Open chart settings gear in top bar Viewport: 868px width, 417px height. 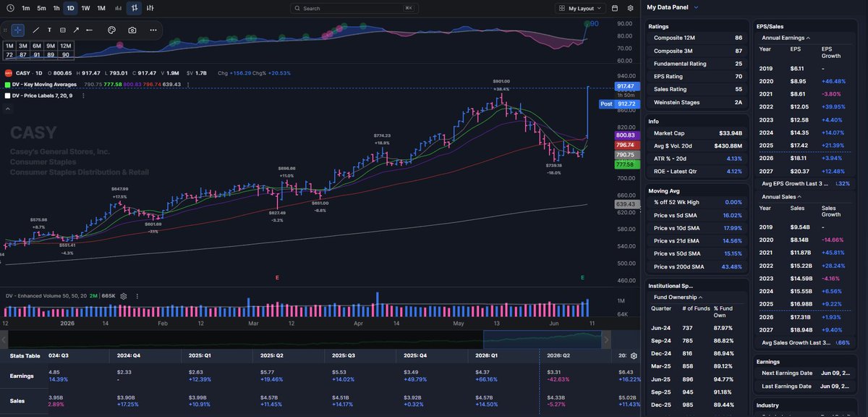tap(631, 8)
